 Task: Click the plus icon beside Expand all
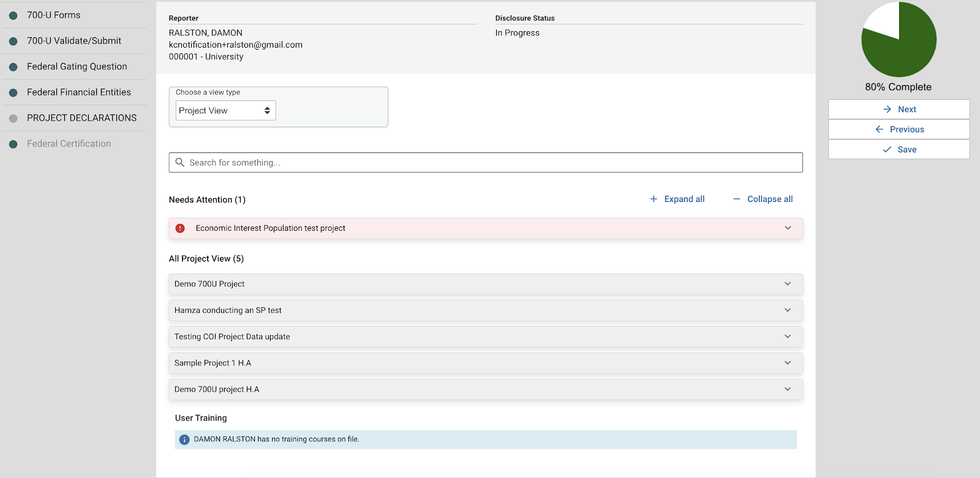tap(654, 199)
